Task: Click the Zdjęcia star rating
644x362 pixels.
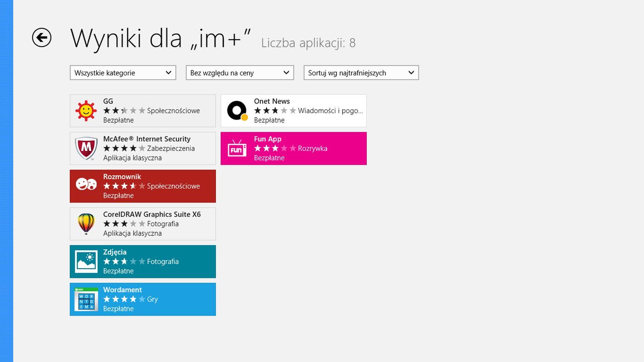Action: tap(124, 262)
